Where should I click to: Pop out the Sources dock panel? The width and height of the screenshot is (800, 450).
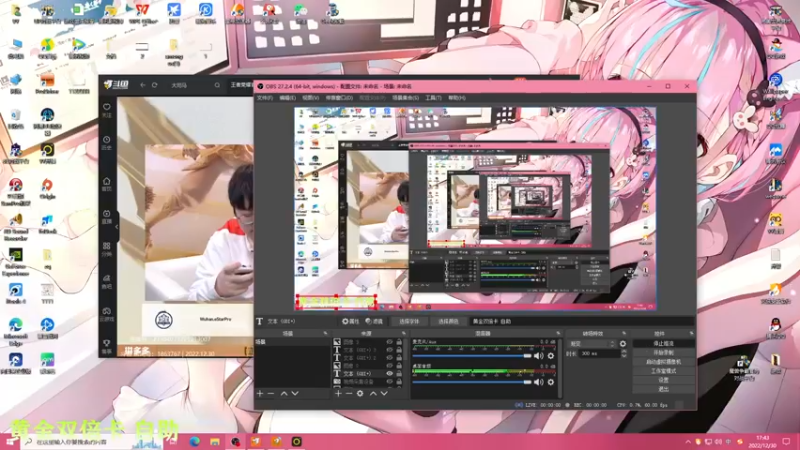coord(404,333)
